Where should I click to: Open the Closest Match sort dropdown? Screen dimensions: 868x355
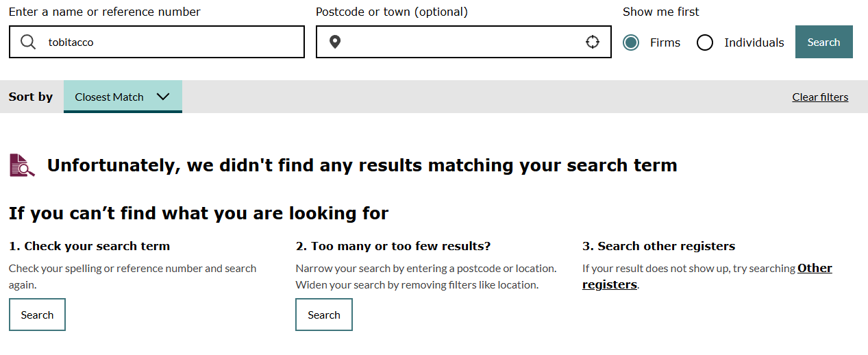[123, 97]
